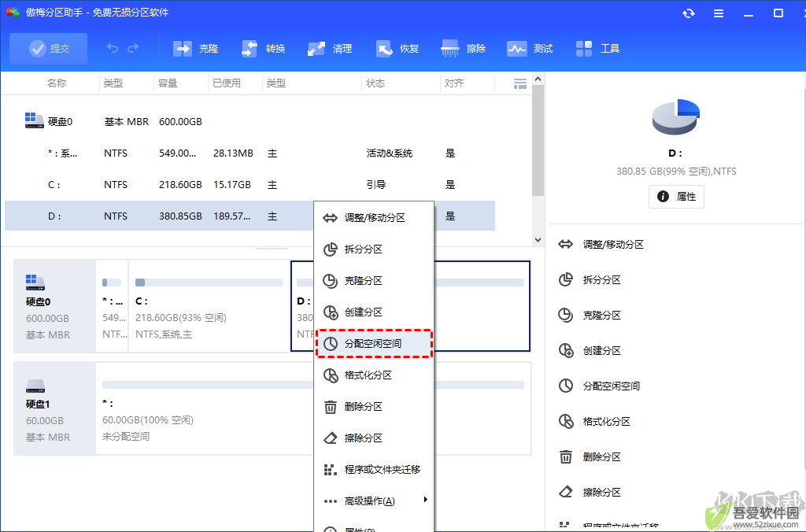Screen dimensions: 806x532
Task: Open the 清理 cleanup toolbar item
Action: tap(330, 48)
